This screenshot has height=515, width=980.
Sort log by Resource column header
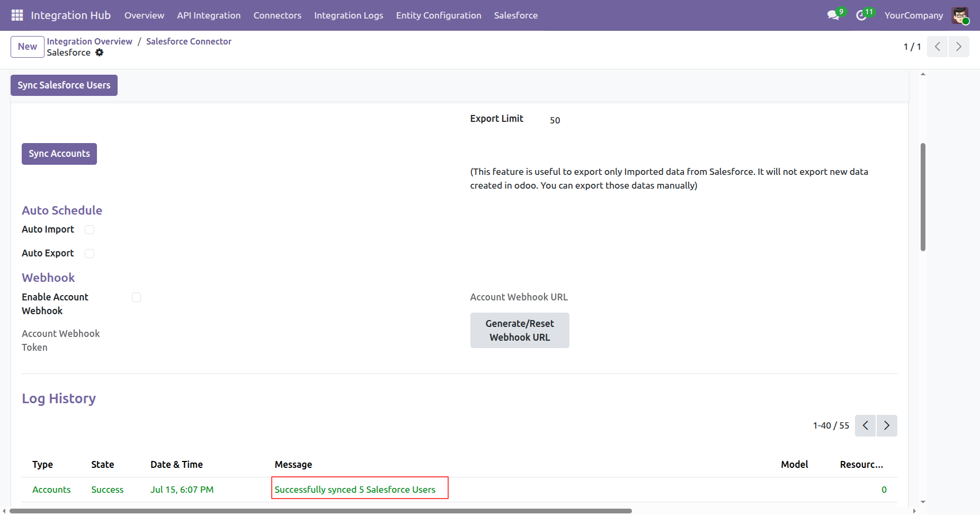point(861,465)
